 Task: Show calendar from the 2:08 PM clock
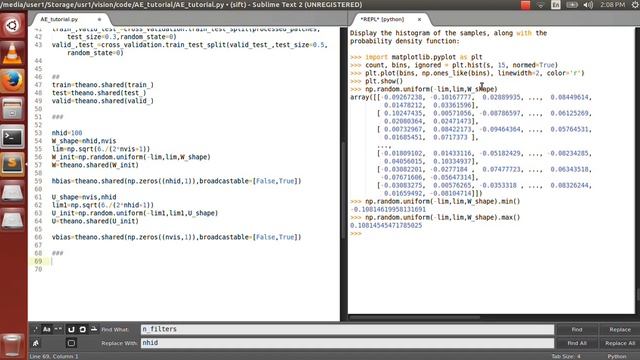click(x=612, y=5)
